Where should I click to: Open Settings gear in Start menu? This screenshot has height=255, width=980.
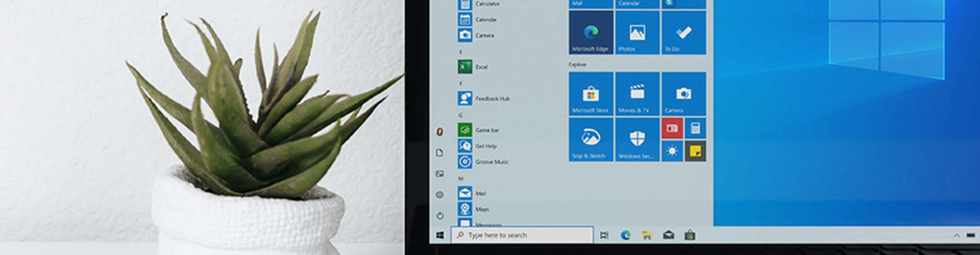pyautogui.click(x=439, y=194)
